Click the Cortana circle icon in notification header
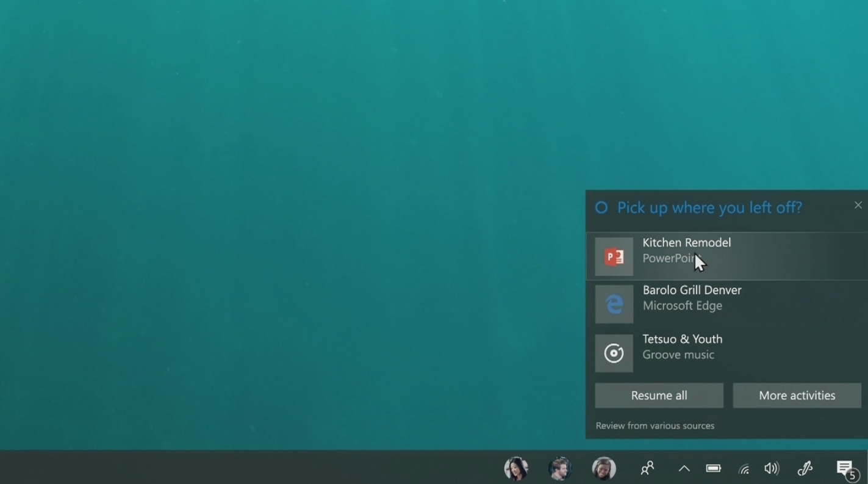 [601, 208]
